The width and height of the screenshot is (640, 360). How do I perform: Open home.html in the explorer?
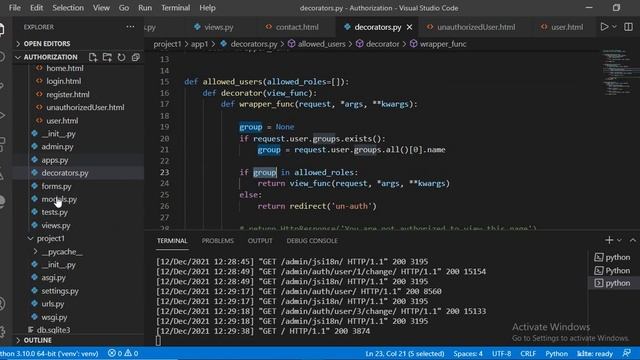pos(64,68)
